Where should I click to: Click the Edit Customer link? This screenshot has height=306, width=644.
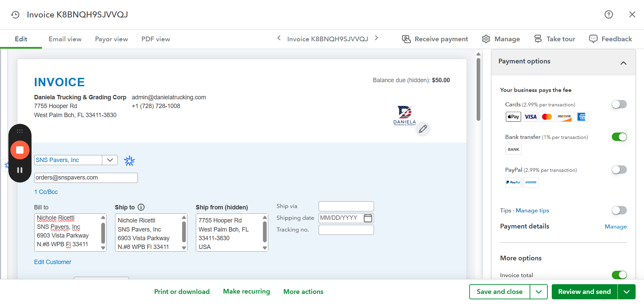coord(53,262)
